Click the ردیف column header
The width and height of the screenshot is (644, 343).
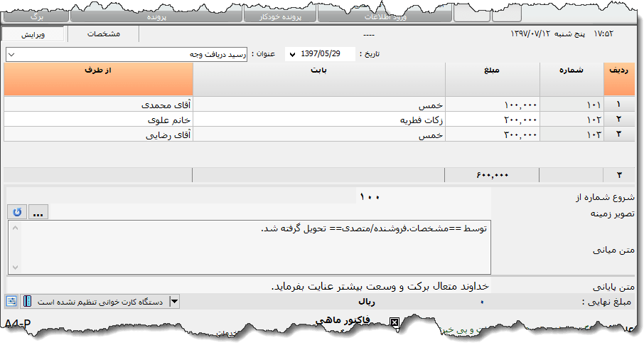[619, 79]
